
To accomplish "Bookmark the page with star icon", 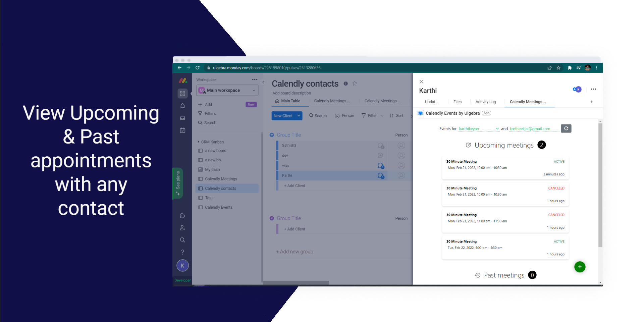I will [558, 68].
